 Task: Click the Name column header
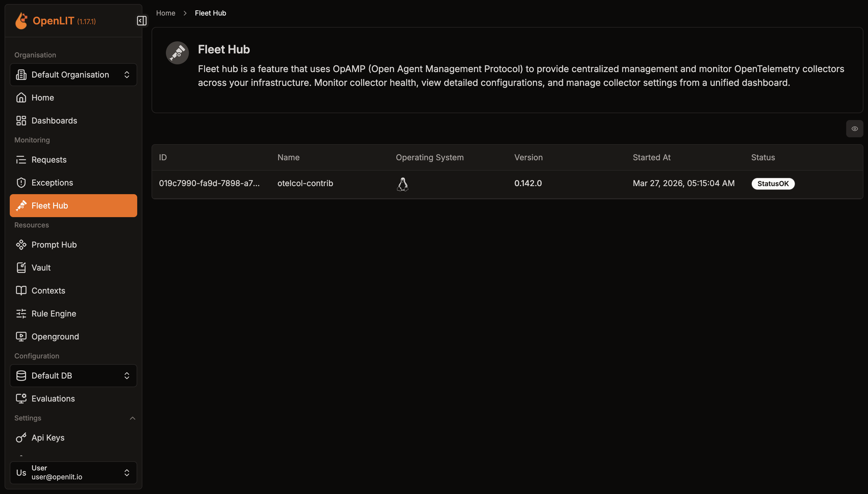point(288,157)
